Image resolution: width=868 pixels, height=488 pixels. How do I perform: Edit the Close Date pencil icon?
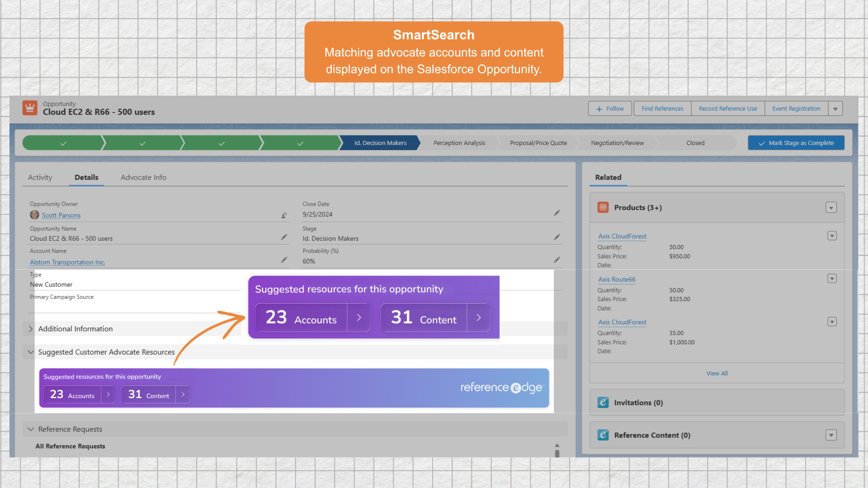coord(557,213)
